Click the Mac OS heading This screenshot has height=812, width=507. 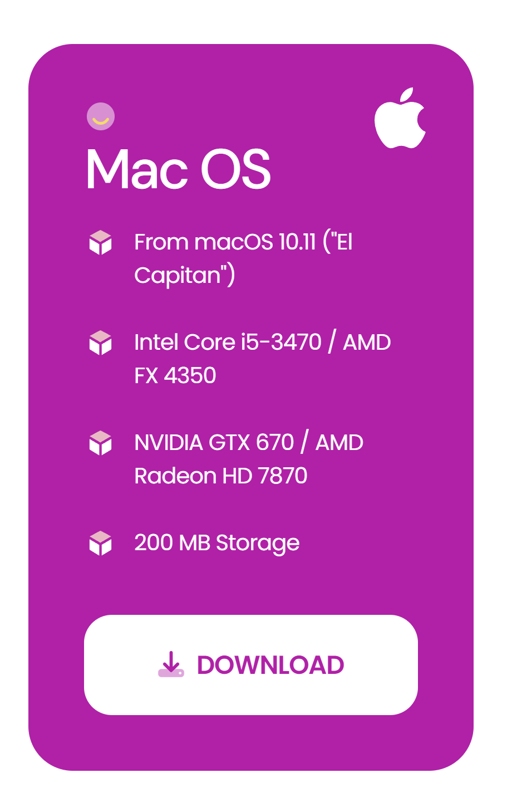tap(178, 169)
